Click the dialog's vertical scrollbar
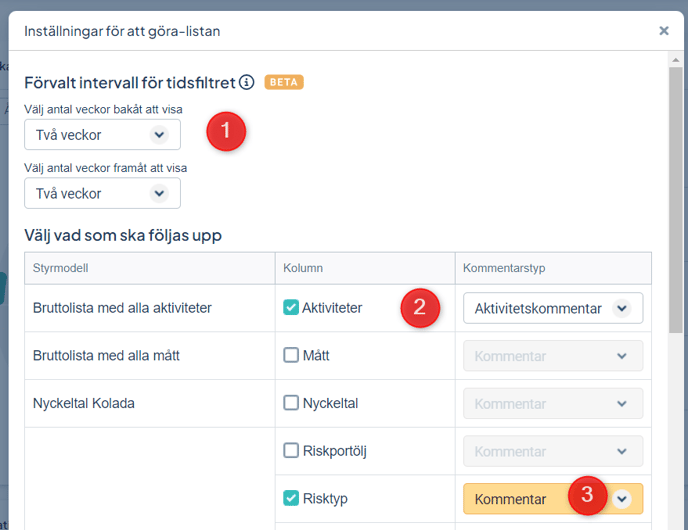The height and width of the screenshot is (530, 688). click(676, 200)
